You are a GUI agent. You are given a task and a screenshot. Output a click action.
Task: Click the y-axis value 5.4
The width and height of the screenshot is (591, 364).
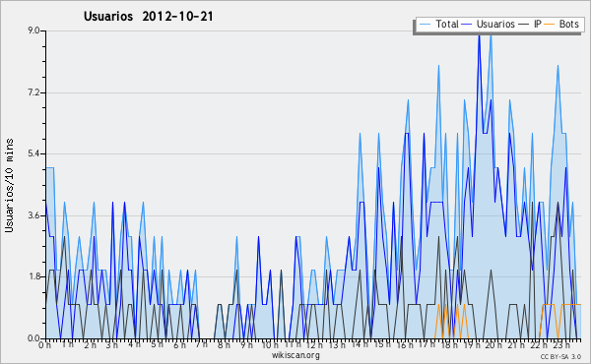click(x=33, y=153)
